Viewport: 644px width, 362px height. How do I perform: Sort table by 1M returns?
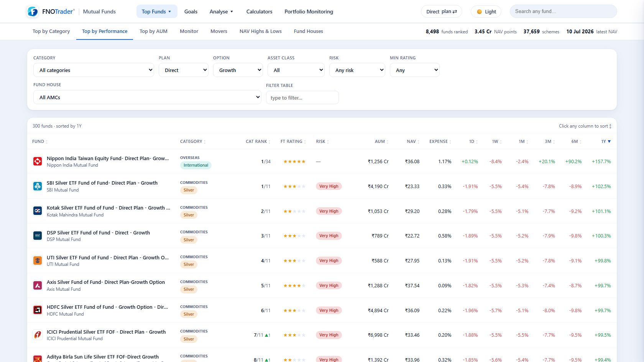523,141
